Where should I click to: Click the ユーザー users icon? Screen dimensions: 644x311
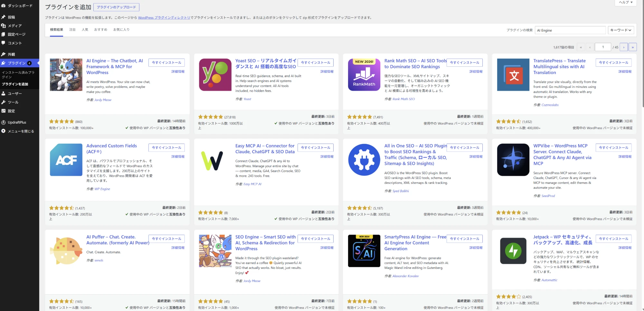coord(4,94)
